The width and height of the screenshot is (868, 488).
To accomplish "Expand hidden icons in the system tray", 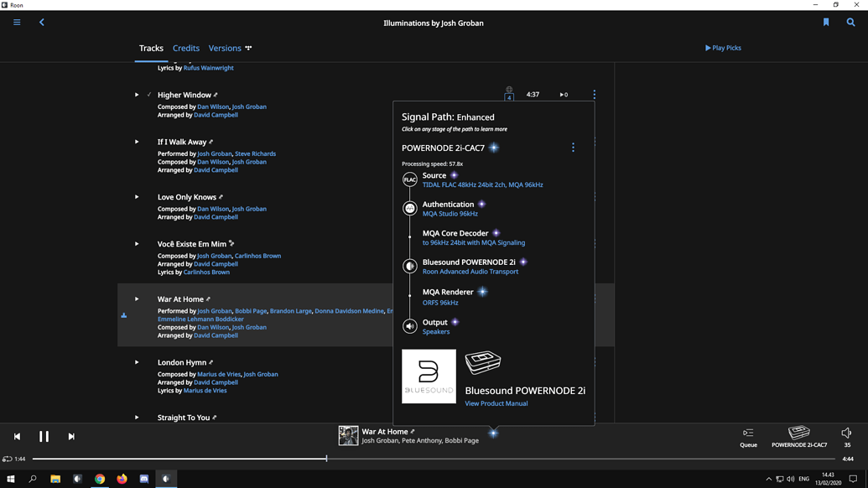I will coord(768,479).
